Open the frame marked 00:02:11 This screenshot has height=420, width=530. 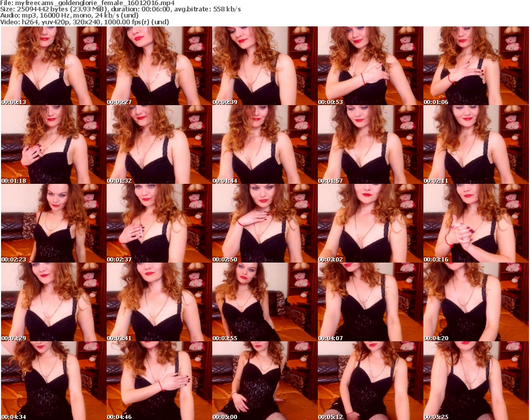click(476, 144)
